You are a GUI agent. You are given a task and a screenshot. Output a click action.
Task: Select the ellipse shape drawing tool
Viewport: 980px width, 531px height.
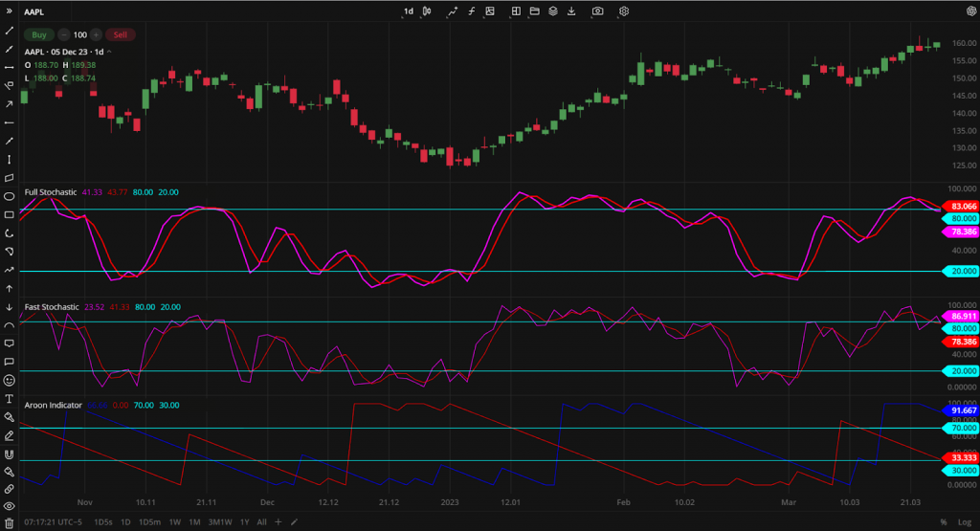pos(9,196)
